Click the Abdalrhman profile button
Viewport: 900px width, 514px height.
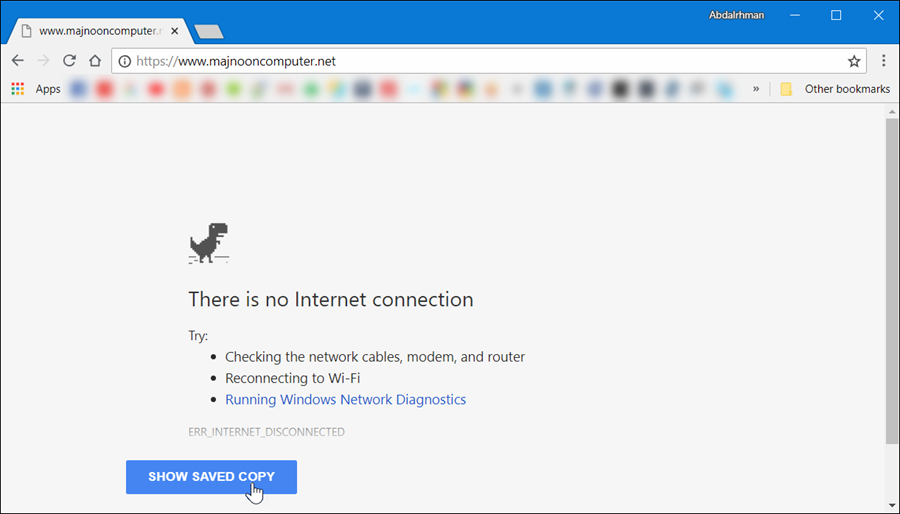tap(735, 15)
